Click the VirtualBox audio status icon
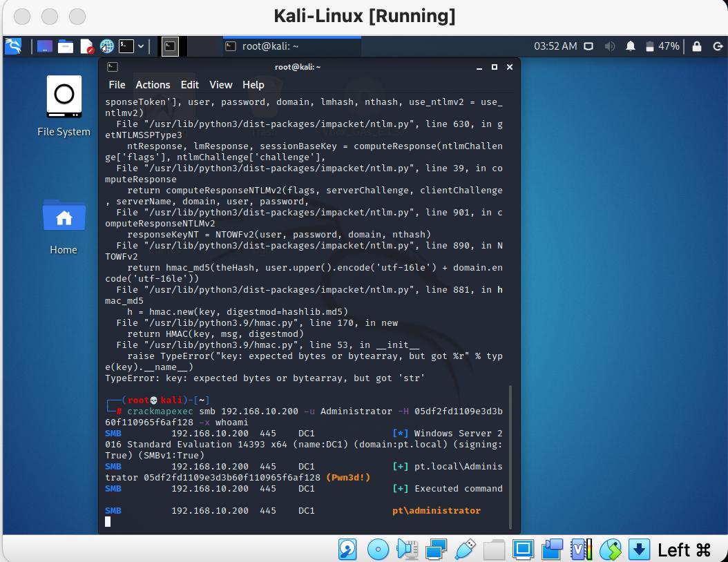 pos(408,550)
